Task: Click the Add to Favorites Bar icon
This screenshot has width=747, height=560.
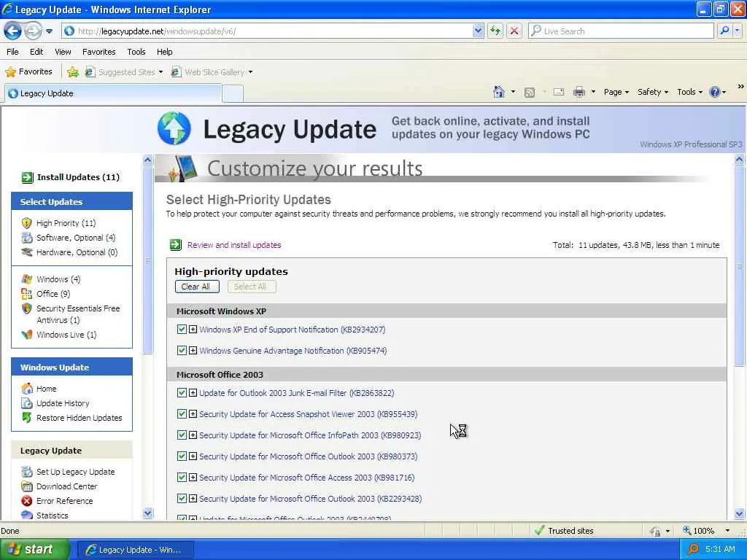Action: coord(72,72)
